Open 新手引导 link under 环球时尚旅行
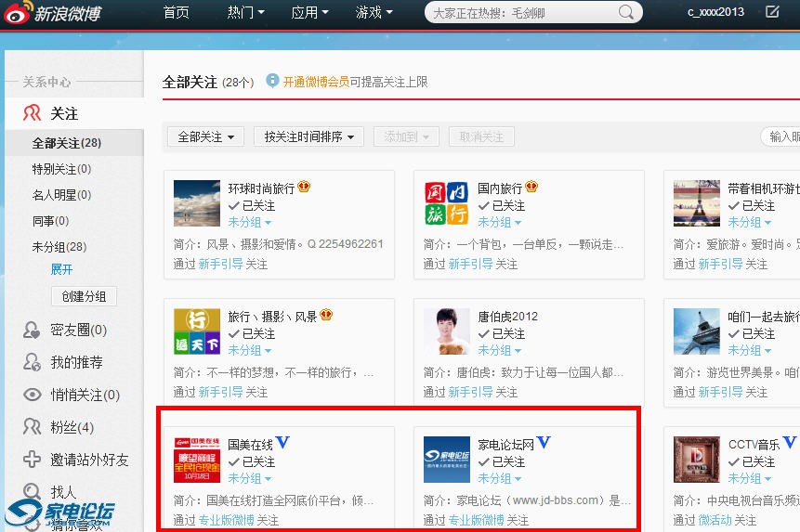Viewport: 800px width, 532px height. click(x=220, y=264)
